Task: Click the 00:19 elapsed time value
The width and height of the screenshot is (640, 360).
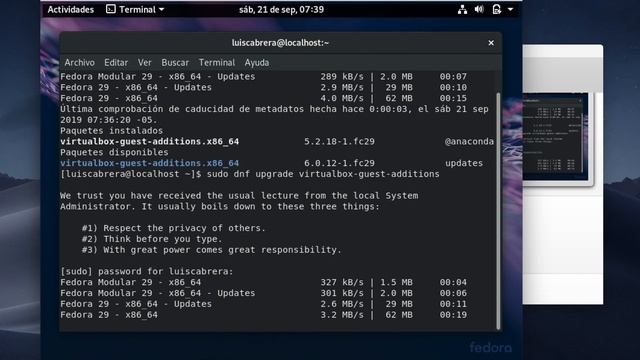Action: 453,315
